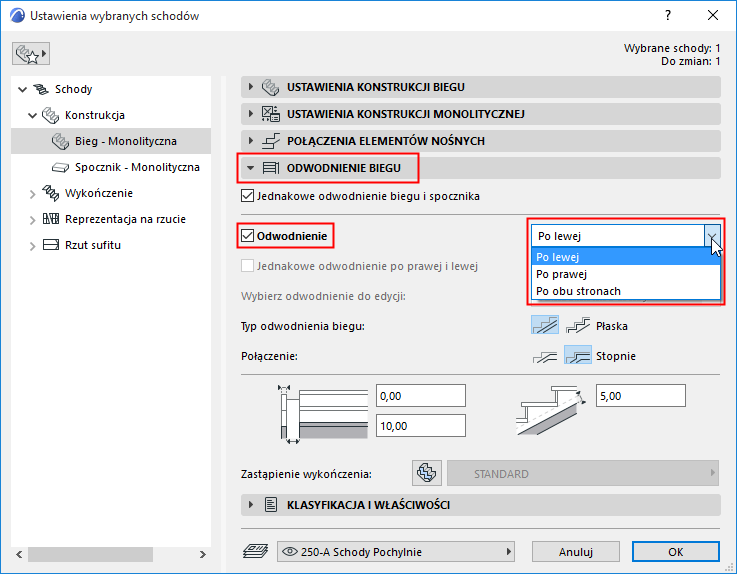Click the Anuluj button
The width and height of the screenshot is (737, 574).
point(576,551)
